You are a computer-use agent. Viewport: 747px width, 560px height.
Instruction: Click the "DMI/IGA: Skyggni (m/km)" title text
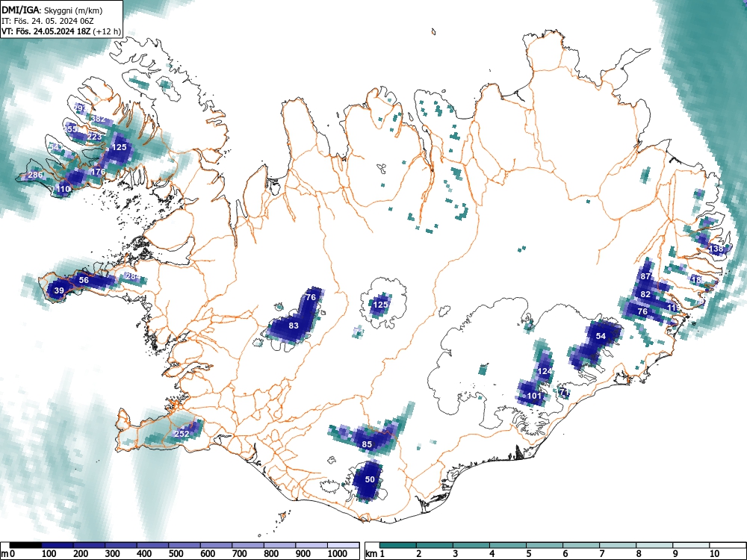tap(52, 10)
